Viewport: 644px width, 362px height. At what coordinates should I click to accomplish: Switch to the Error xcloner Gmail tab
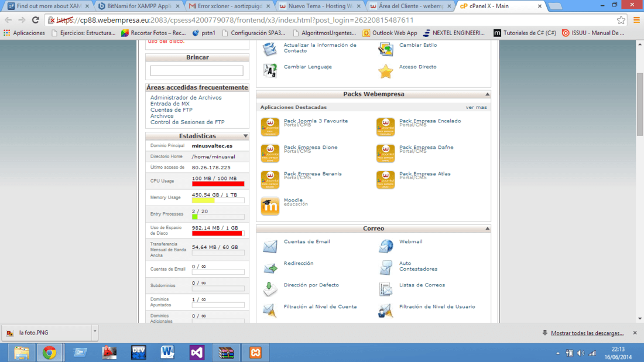pos(229,6)
